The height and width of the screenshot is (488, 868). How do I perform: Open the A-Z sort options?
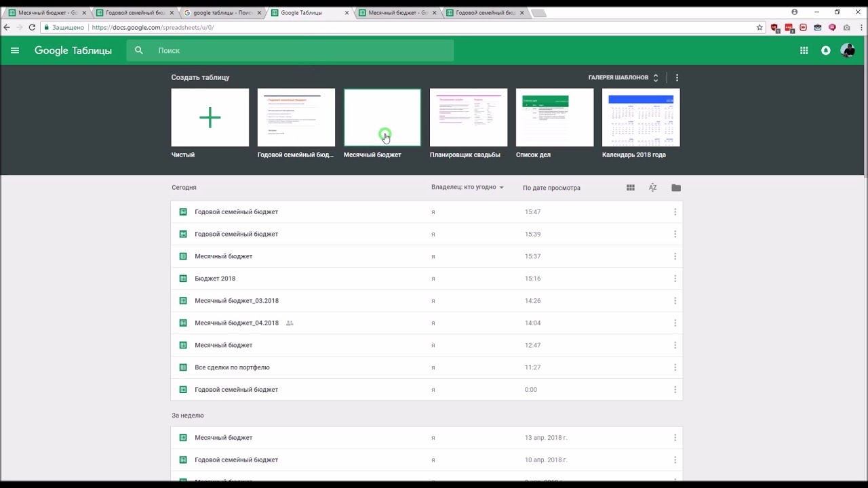pyautogui.click(x=652, y=188)
